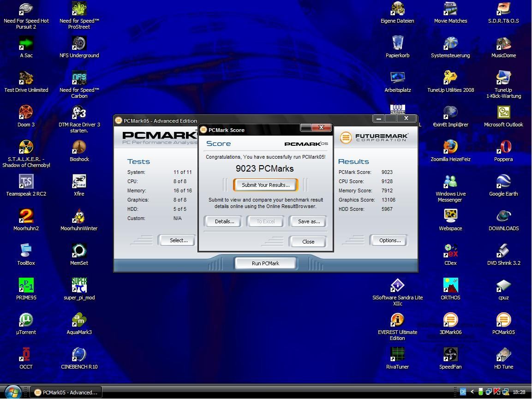Click the To Excel button
This screenshot has width=532, height=399.
pos(266,221)
